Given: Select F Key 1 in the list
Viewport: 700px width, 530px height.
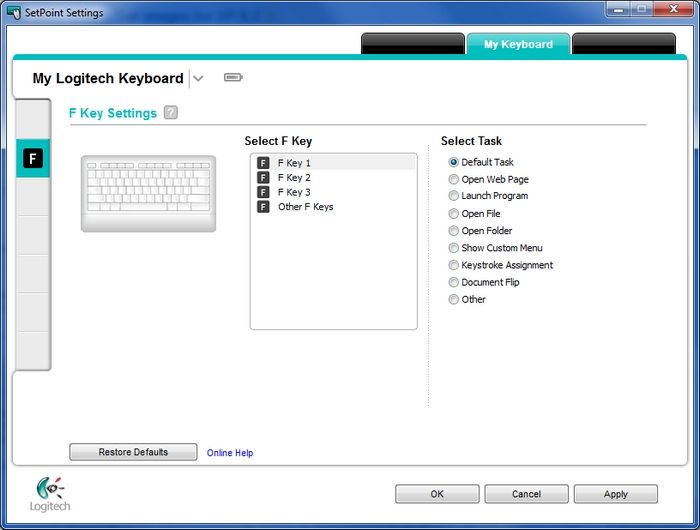Looking at the screenshot, I should click(x=335, y=163).
